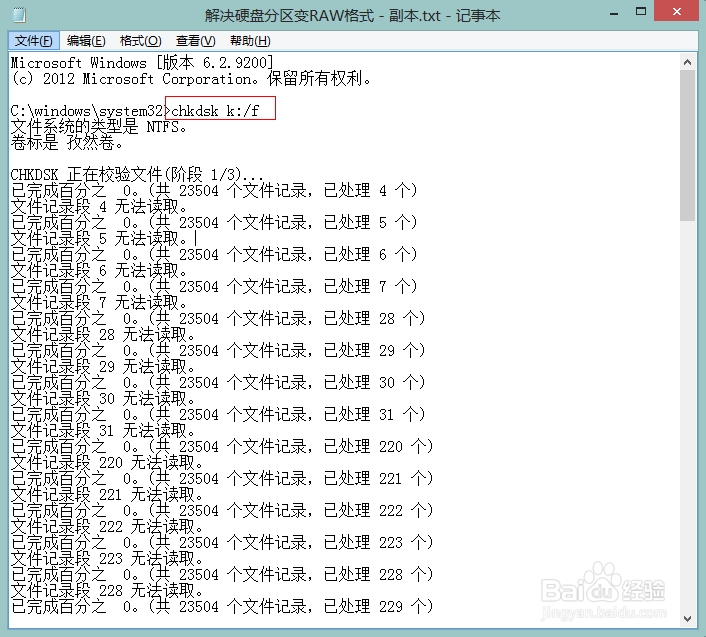706x637 pixels.
Task: Click the '文件记录段 223 无法读取。' line
Action: 107,558
